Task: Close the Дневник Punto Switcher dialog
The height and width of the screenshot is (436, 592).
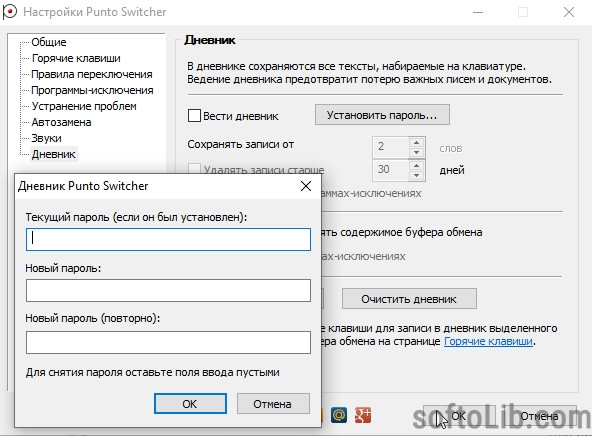Action: pos(306,186)
